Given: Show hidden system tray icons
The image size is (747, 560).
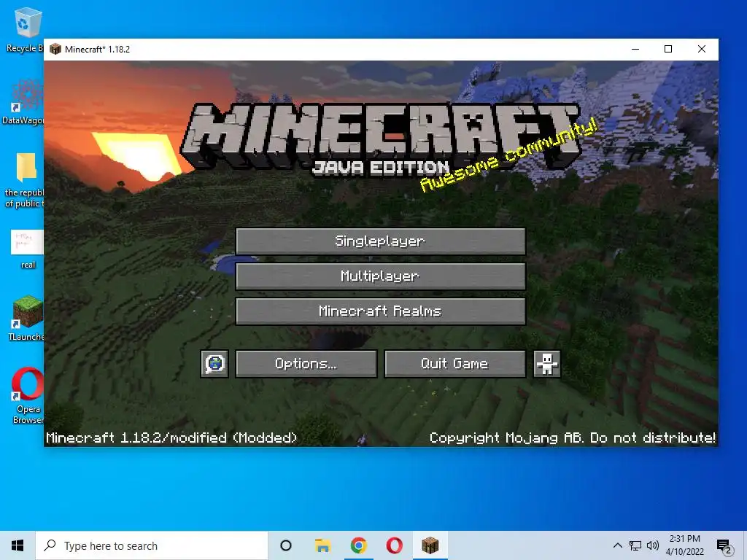Looking at the screenshot, I should coord(617,545).
